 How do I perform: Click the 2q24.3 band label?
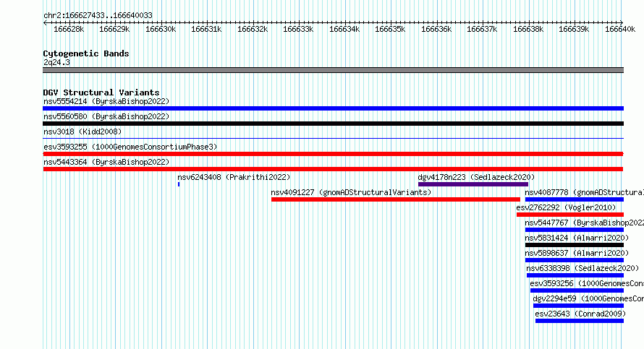(56, 62)
